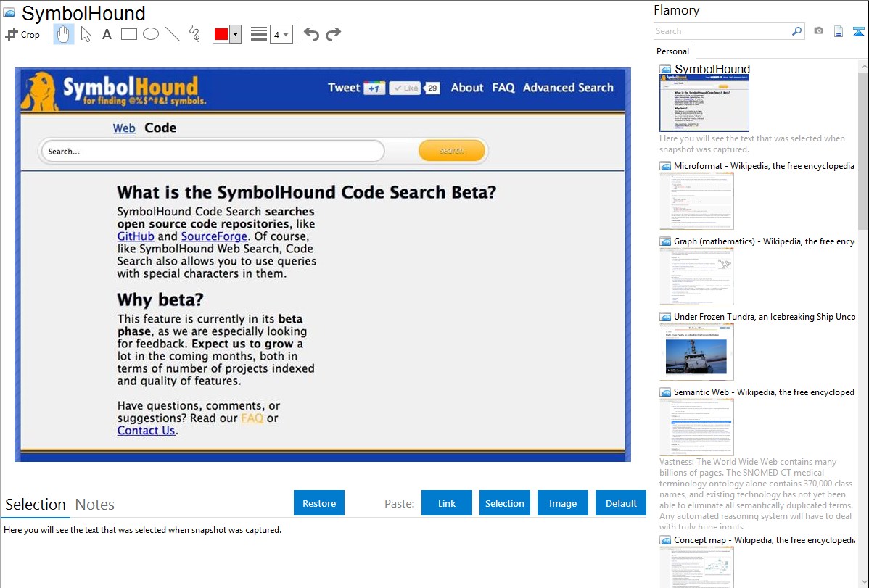Open the Graph (mathematics) snapshot thumbnail
869x588 pixels.
pos(696,276)
